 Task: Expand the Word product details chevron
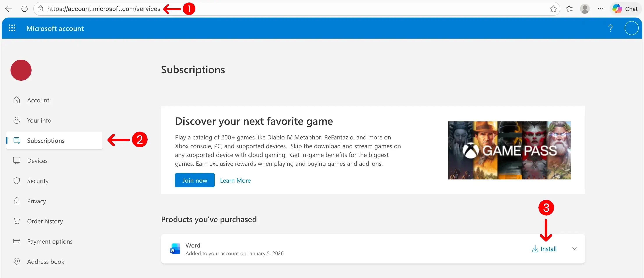coord(575,249)
